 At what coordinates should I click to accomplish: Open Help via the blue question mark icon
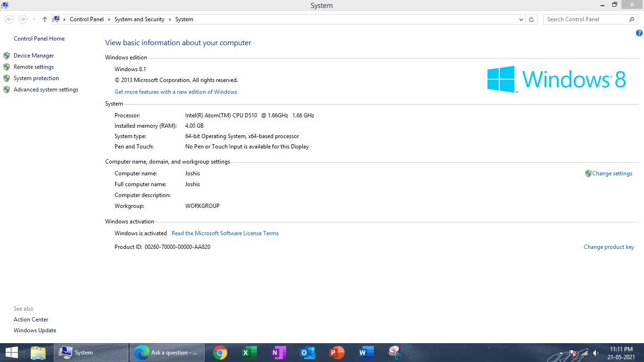639,33
